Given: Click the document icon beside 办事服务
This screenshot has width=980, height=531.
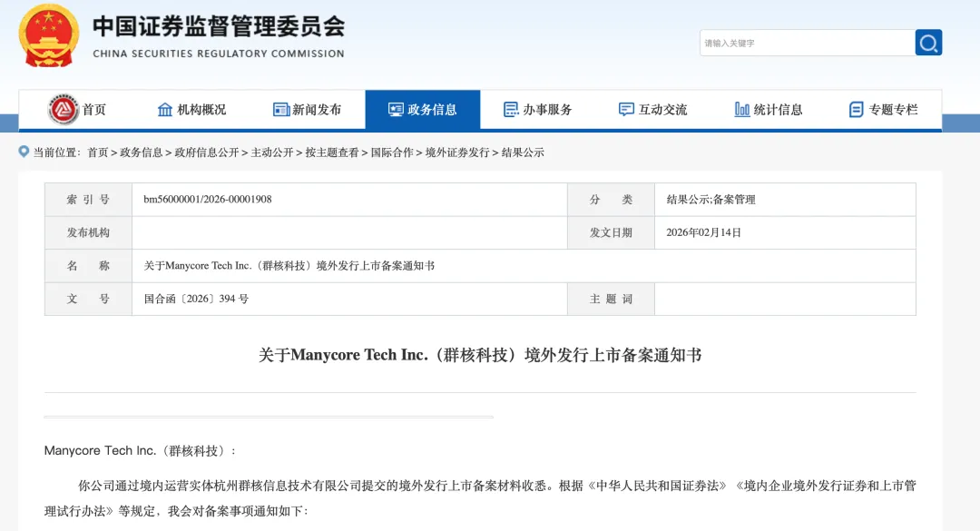Looking at the screenshot, I should click(511, 110).
